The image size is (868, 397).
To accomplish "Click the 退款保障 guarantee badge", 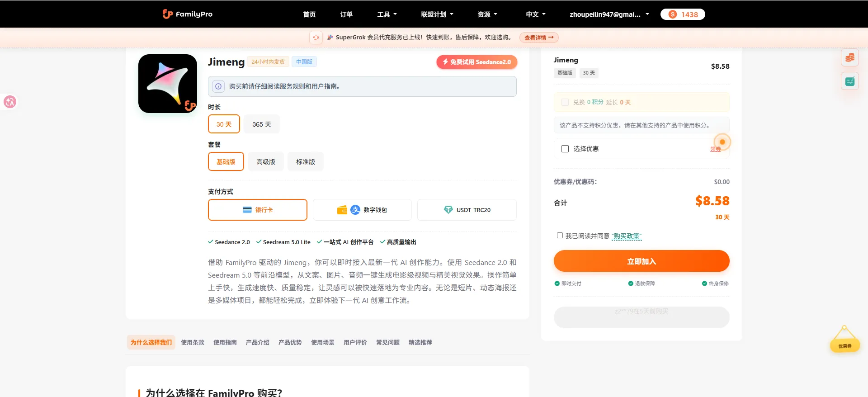I will (642, 284).
